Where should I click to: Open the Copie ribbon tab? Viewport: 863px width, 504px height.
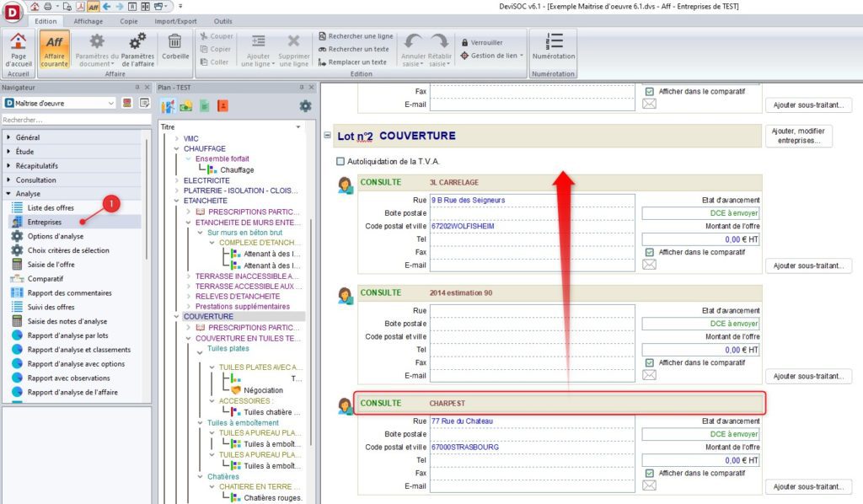[x=129, y=21]
